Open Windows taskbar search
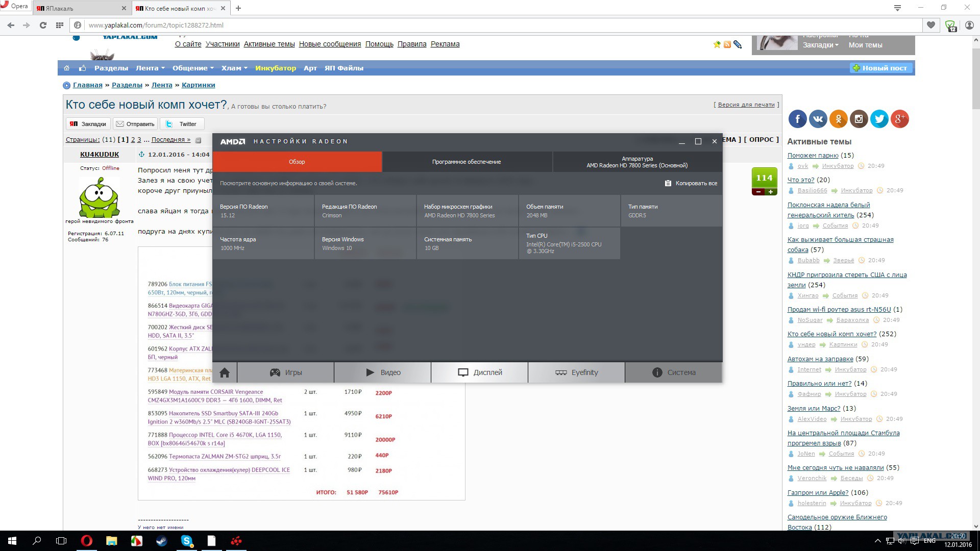The width and height of the screenshot is (980, 551). [37, 541]
